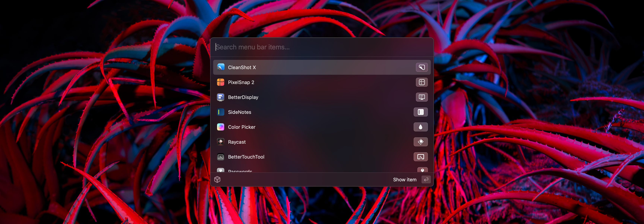Viewport: 644px width, 224px height.
Task: Select the BetterDisplay menu bar toggle
Action: [x=421, y=97]
